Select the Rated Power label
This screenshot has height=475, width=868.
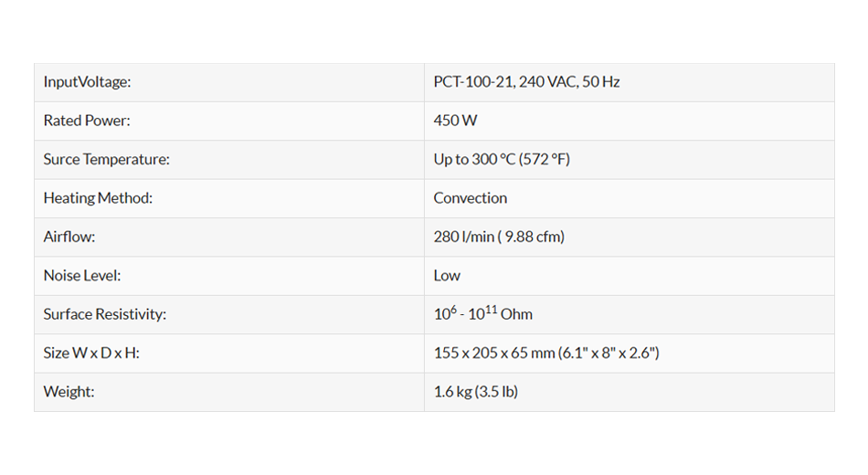click(87, 121)
